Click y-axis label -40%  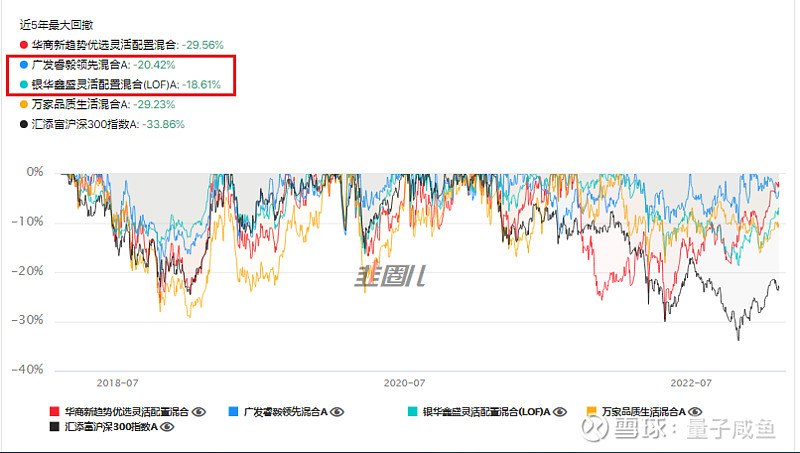click(x=28, y=370)
